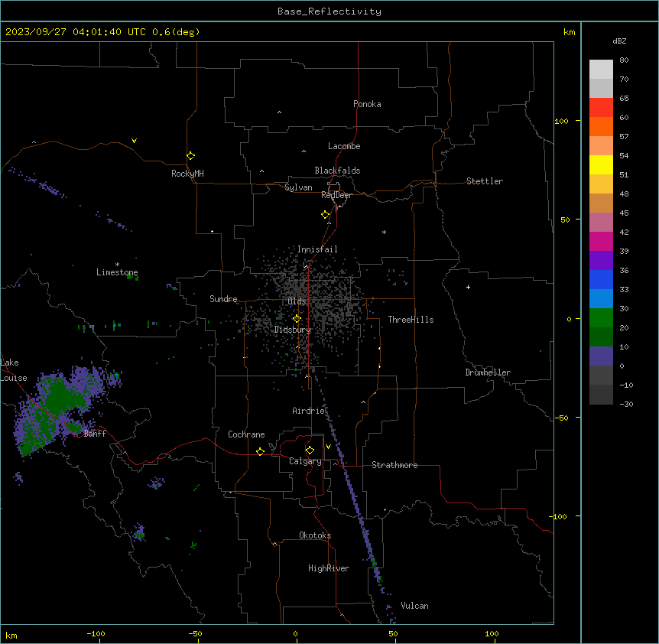
Task: Select the magenta 42 dBZ legend swatch
Action: click(x=601, y=241)
